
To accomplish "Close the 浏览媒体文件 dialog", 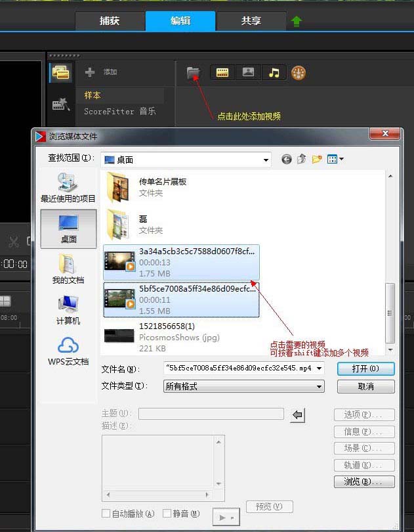I will (385, 133).
